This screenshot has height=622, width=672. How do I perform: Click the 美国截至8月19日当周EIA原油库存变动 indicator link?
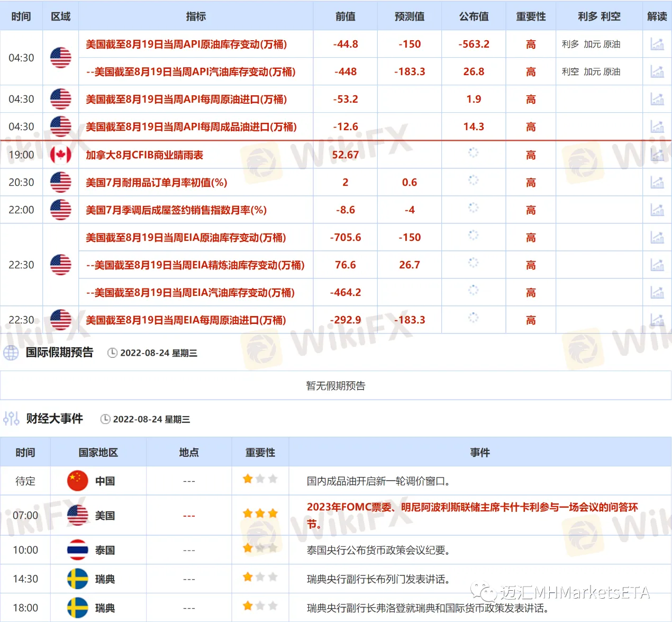pyautogui.click(x=195, y=237)
